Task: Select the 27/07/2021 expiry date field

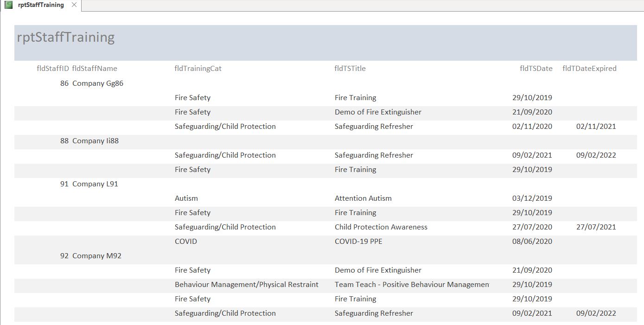Action: (x=596, y=227)
